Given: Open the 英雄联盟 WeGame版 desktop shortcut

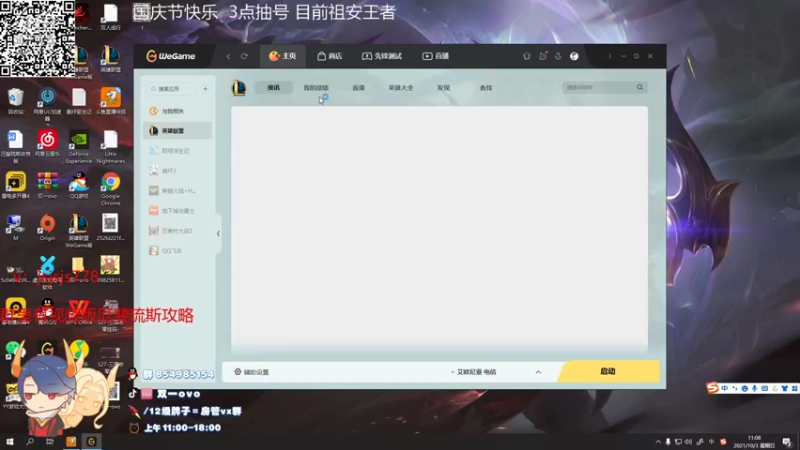Looking at the screenshot, I should click(x=79, y=231).
